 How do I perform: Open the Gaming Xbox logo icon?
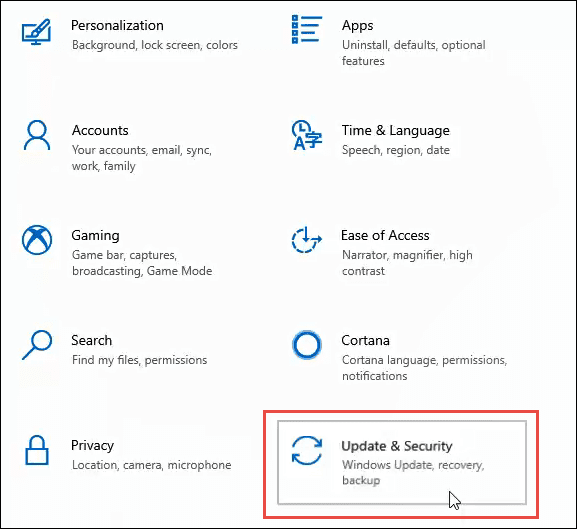[37, 240]
